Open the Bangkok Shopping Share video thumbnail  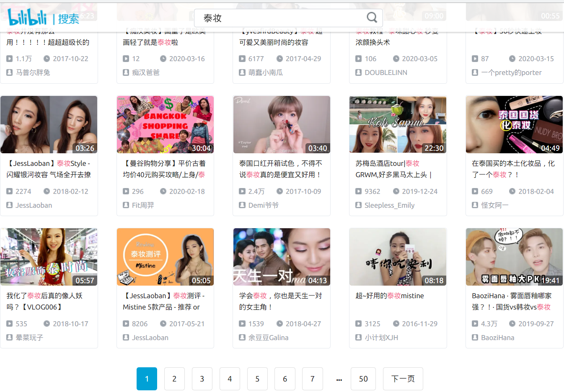166,124
